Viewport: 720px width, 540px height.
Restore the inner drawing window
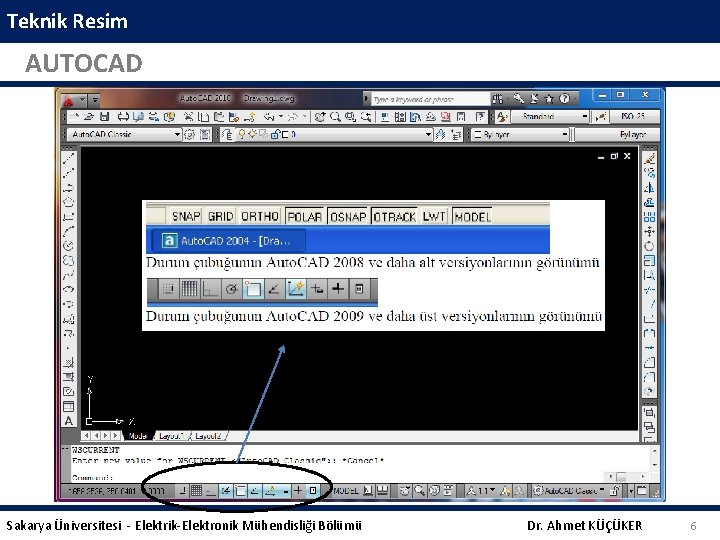pos(614,157)
